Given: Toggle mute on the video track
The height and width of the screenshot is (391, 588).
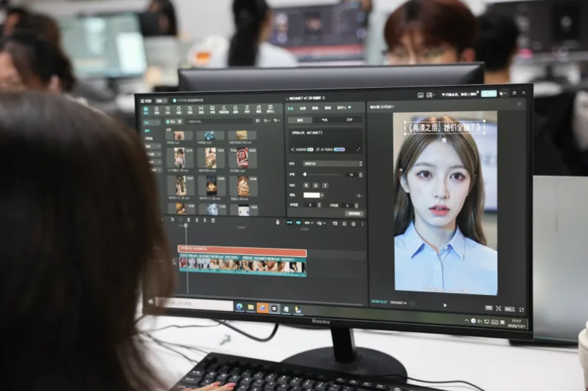Looking at the screenshot, I should click(174, 262).
